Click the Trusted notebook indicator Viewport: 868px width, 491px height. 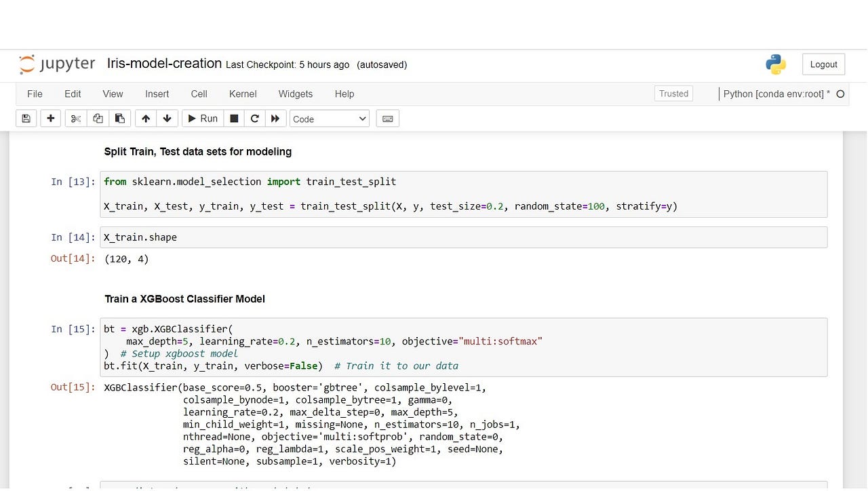click(x=673, y=94)
